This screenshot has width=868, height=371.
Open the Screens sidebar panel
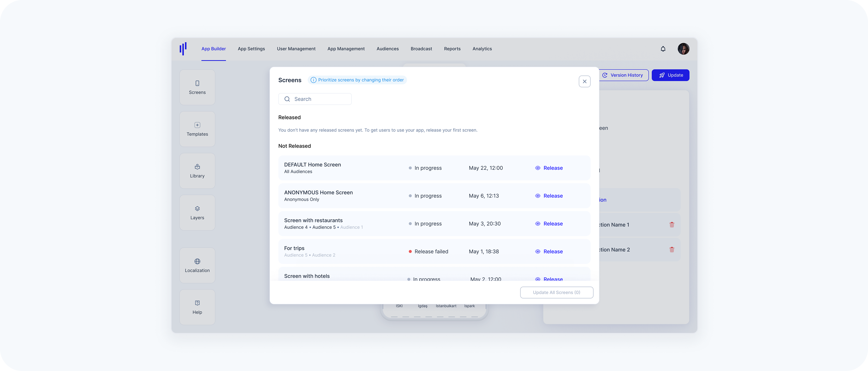(197, 87)
